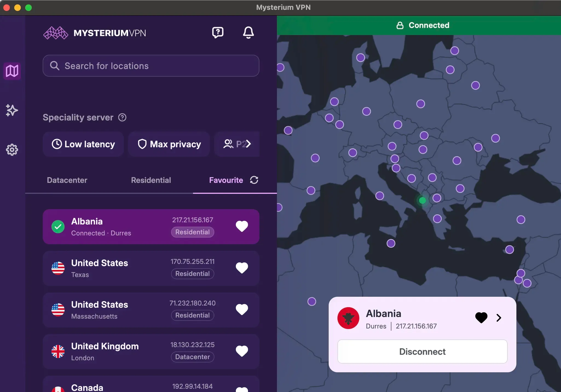Select United States Texas server row

151,268
